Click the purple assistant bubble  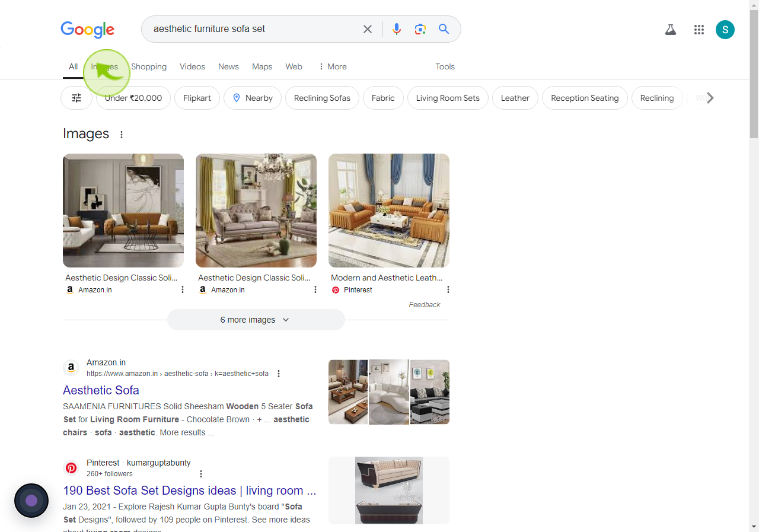coord(31,501)
